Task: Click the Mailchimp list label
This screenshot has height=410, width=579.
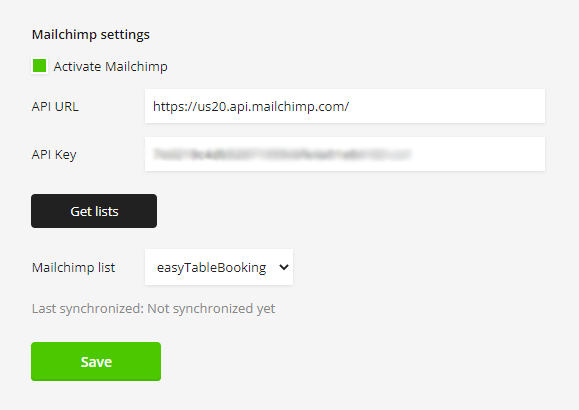Action: 73,267
